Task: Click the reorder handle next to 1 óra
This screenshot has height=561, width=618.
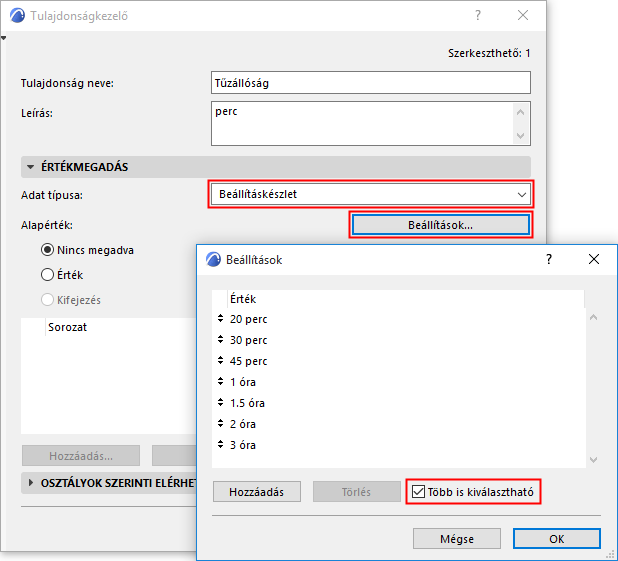Action: pos(220,382)
